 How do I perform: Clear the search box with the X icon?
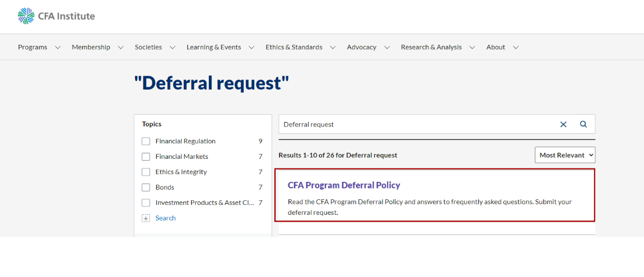[x=563, y=124]
